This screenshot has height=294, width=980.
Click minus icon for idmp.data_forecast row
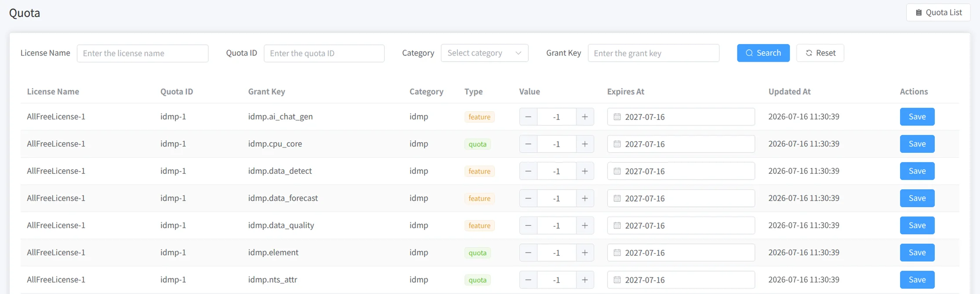pyautogui.click(x=528, y=198)
